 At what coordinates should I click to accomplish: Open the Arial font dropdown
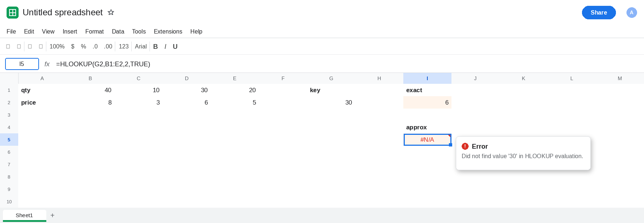[x=141, y=47]
